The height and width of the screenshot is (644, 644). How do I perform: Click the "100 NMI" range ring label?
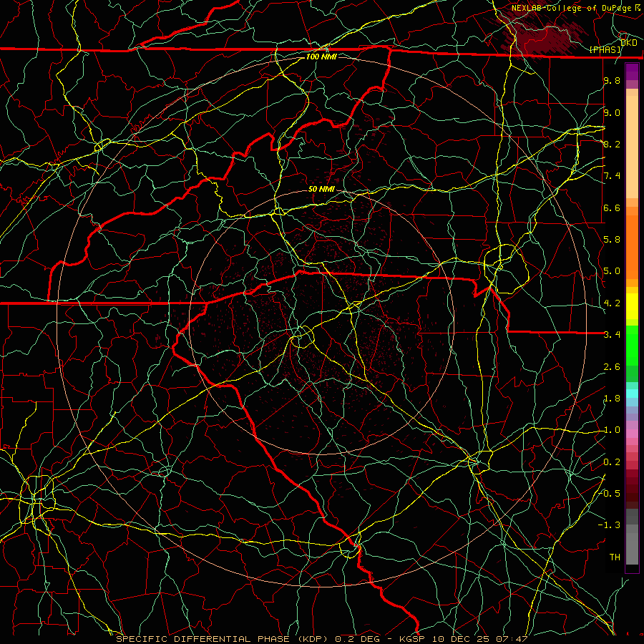(x=321, y=57)
